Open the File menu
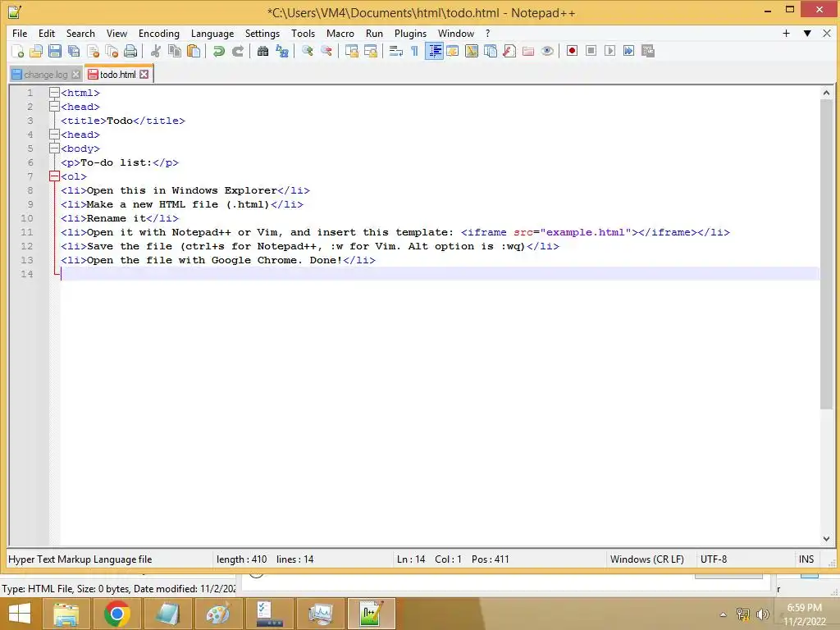Viewport: 840px width, 630px height. [x=20, y=33]
